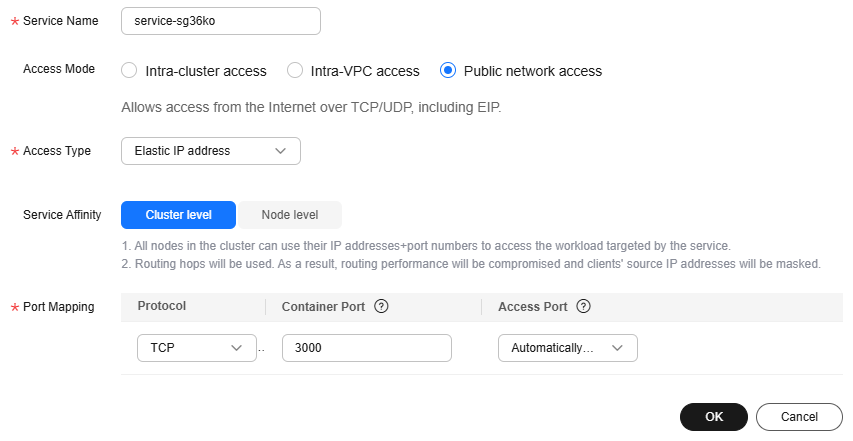Click the Access Port help question-mark icon
The width and height of the screenshot is (853, 441).
[583, 307]
